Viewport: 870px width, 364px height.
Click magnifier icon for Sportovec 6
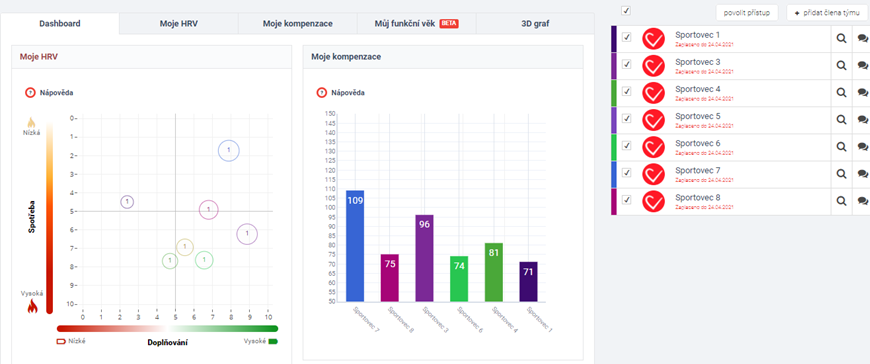(841, 147)
